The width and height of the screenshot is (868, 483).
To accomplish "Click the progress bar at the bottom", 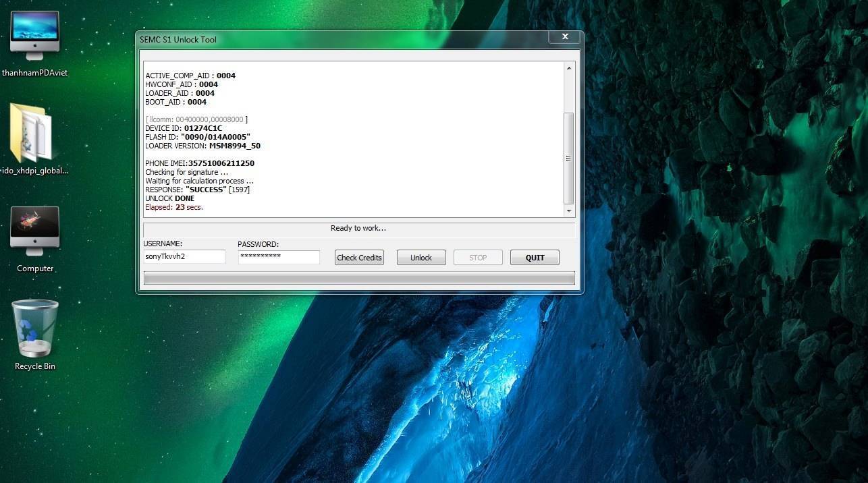I will click(359, 278).
